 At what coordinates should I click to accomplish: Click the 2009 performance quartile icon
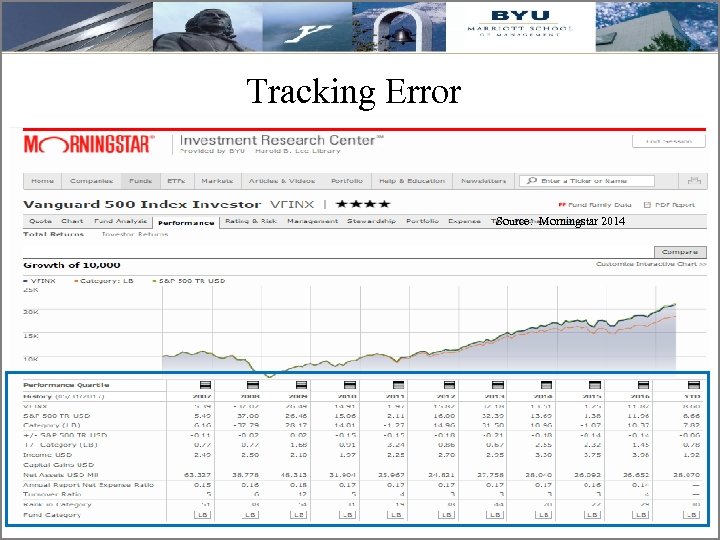[x=301, y=385]
